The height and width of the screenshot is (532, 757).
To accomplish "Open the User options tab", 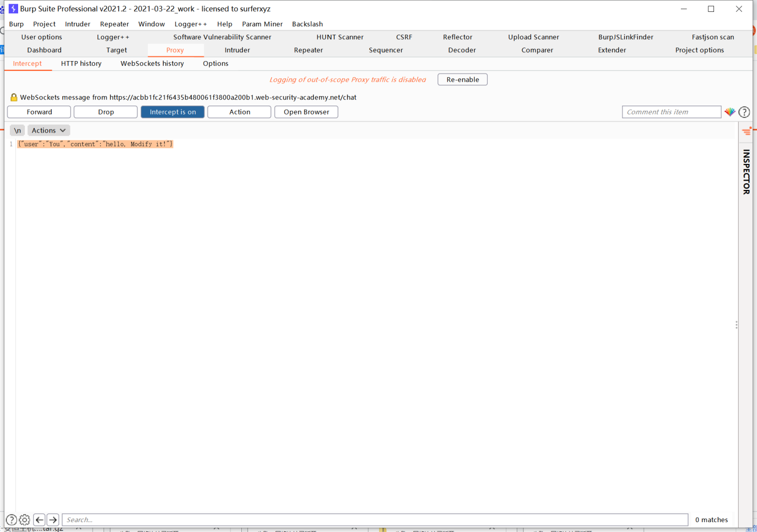I will coord(41,37).
